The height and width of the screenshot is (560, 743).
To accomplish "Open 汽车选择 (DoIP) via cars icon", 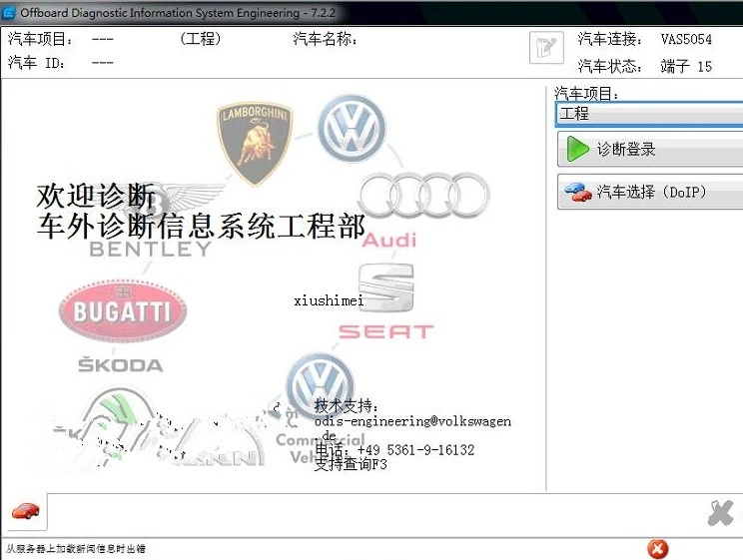I will (x=577, y=192).
